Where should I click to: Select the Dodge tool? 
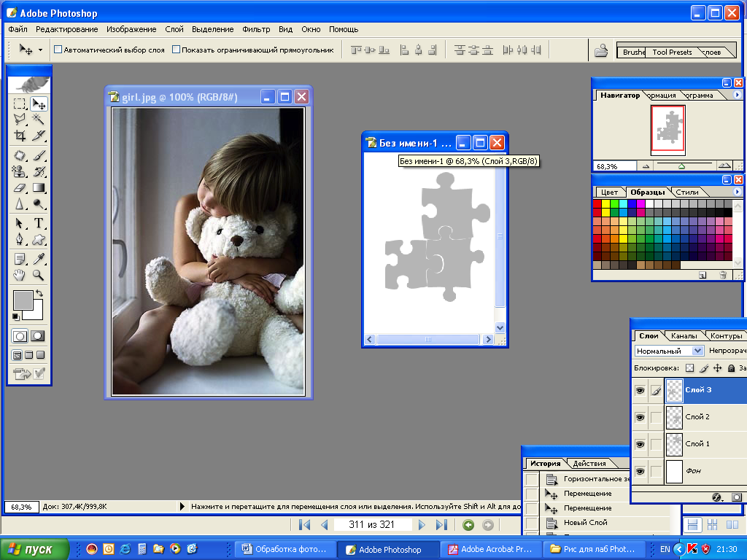(x=38, y=204)
